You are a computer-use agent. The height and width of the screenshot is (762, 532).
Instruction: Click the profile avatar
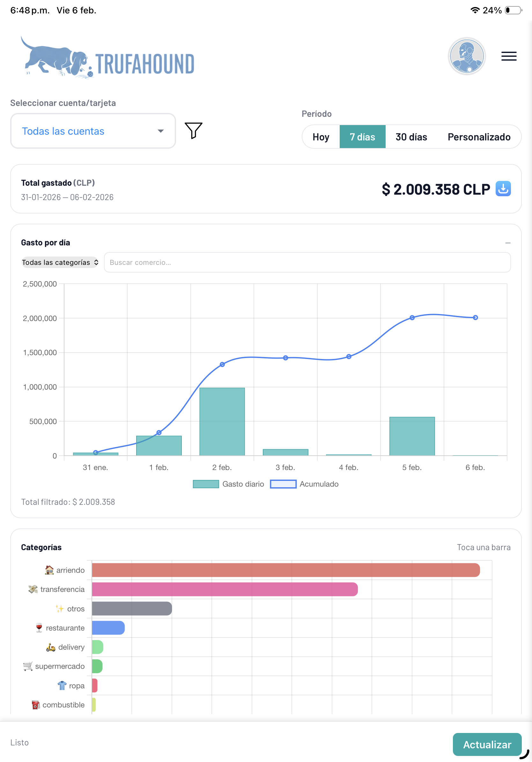[x=466, y=56]
